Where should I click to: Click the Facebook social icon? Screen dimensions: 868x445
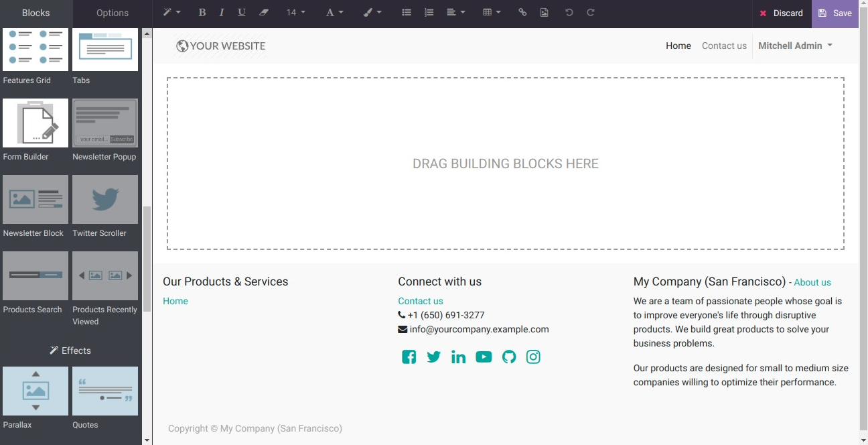(x=409, y=357)
